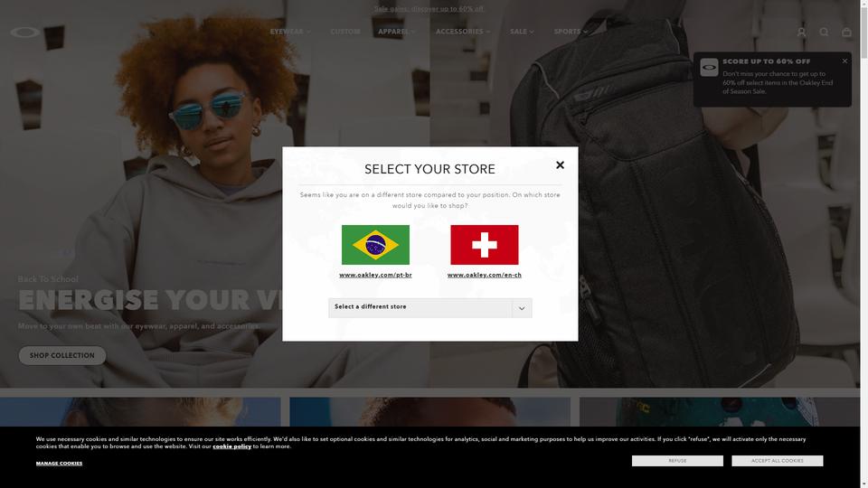Open the Select a different store dropdown
This screenshot has width=868, height=488.
[429, 307]
